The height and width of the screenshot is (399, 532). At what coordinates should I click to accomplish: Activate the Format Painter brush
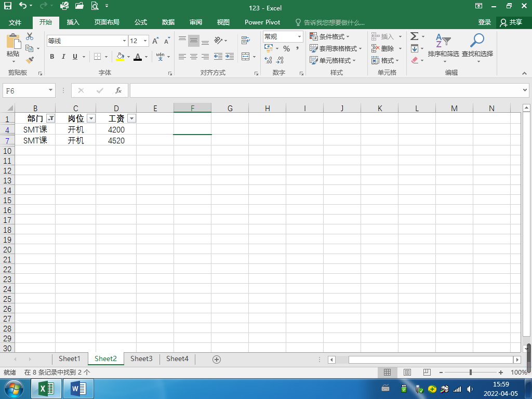pyautogui.click(x=30, y=60)
